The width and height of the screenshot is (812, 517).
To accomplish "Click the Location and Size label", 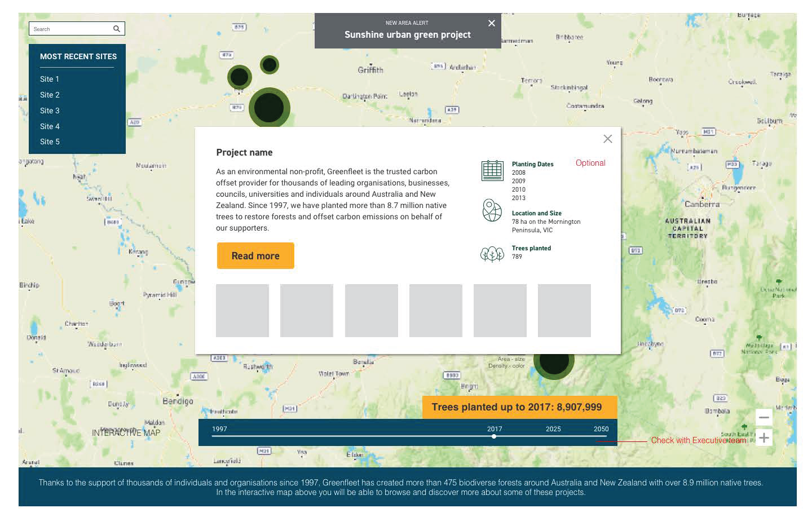I will point(537,213).
